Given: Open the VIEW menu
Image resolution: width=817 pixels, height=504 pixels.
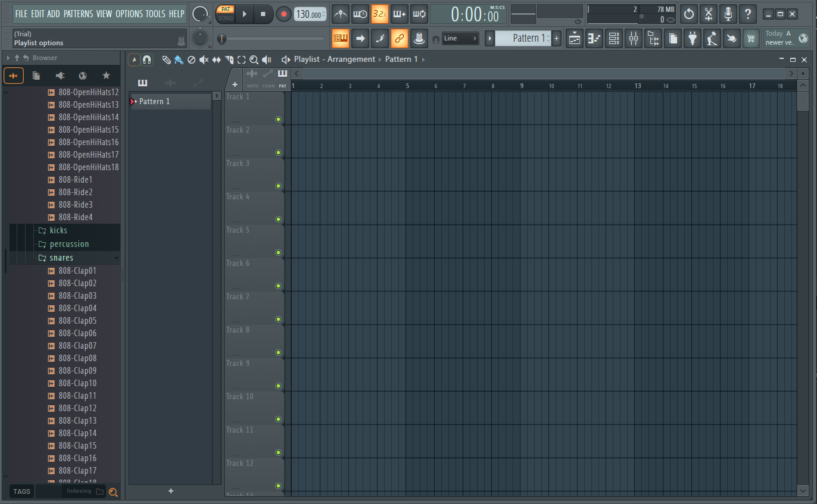Looking at the screenshot, I should [x=104, y=14].
